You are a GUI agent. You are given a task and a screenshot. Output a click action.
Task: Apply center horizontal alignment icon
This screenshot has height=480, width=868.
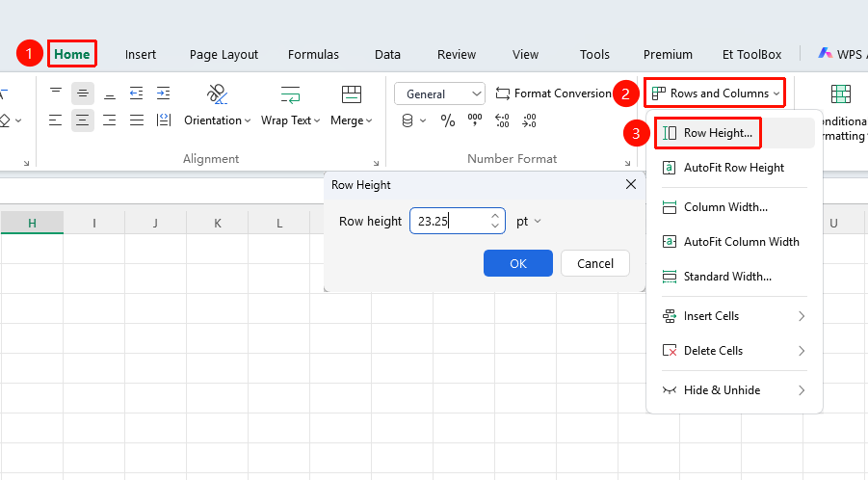(x=83, y=120)
